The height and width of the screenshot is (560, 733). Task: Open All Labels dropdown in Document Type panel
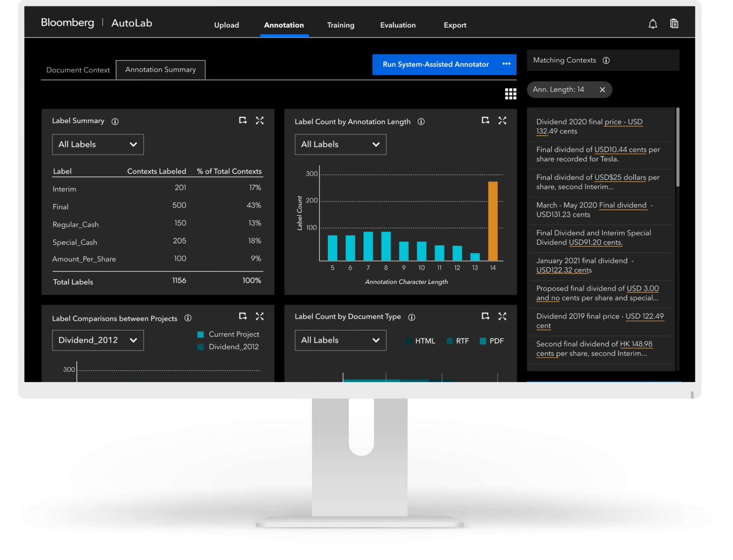(340, 340)
